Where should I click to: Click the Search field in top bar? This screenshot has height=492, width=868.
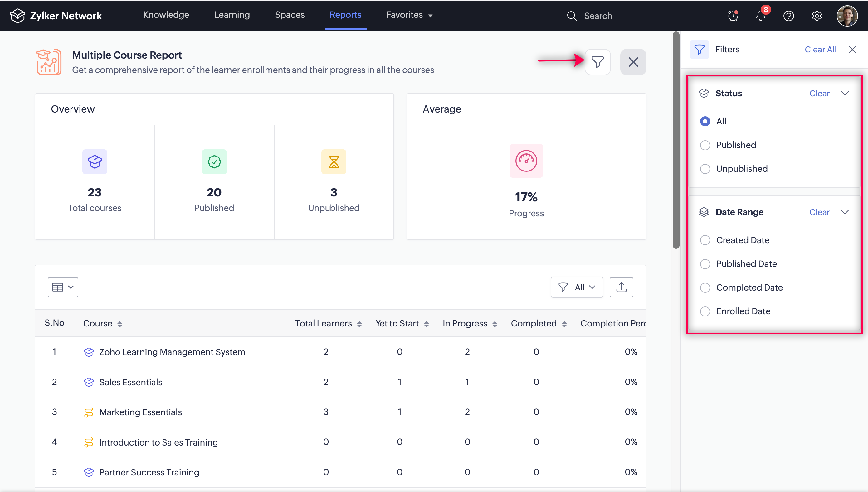[x=598, y=16]
